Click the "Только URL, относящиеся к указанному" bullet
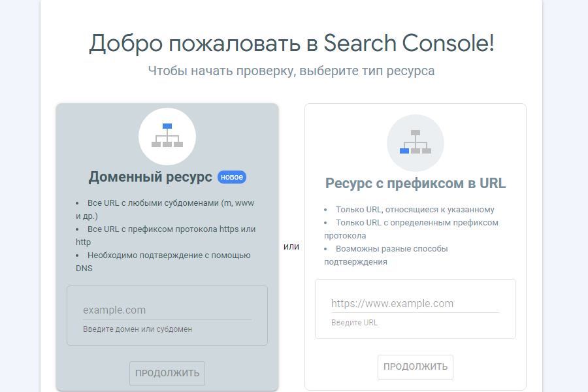The width and height of the screenshot is (588, 392). point(415,210)
